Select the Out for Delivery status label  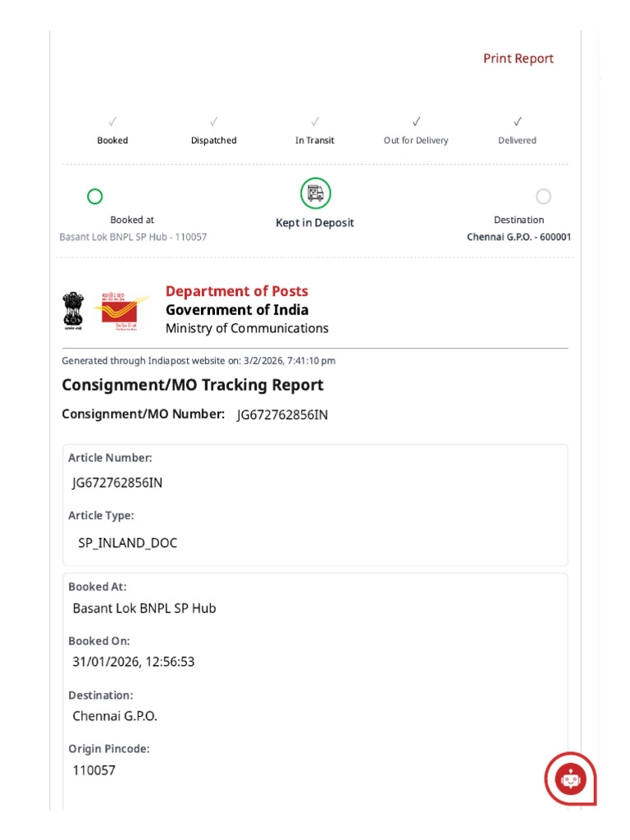(x=416, y=140)
